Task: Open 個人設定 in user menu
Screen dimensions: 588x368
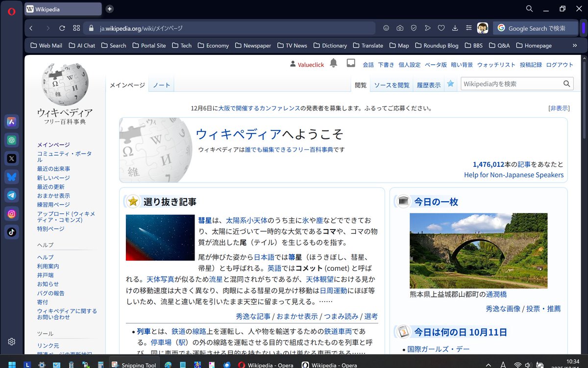Action: pos(409,65)
